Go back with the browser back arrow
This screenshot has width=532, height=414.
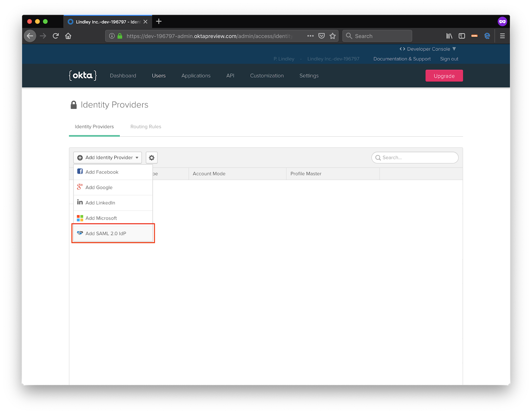point(30,36)
